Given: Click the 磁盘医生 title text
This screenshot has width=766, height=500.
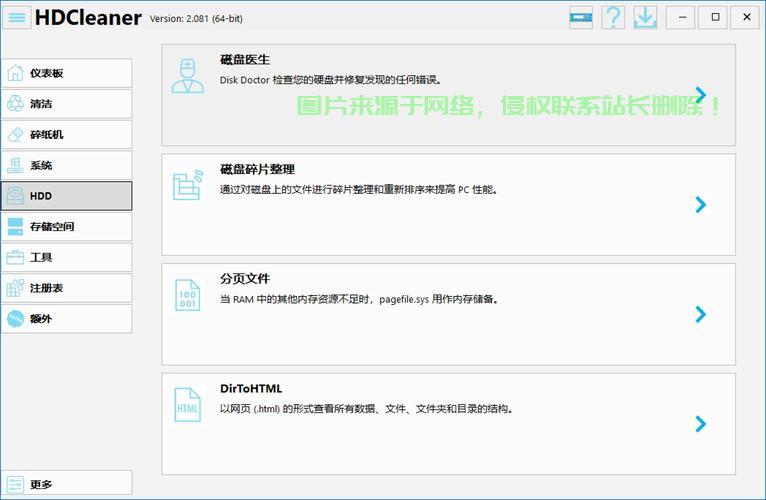Looking at the screenshot, I should 245,60.
